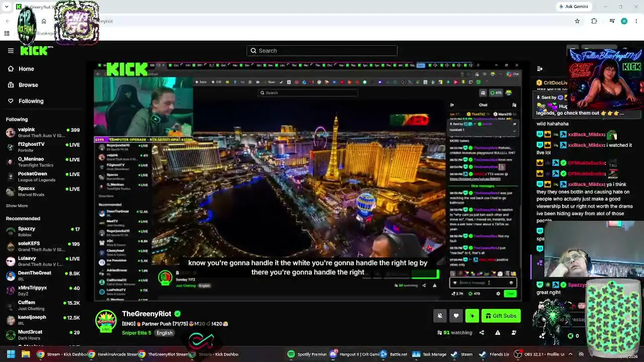The image size is (644, 362).
Task: Open DeenTheGreat's recommended channel
Action: [43, 276]
